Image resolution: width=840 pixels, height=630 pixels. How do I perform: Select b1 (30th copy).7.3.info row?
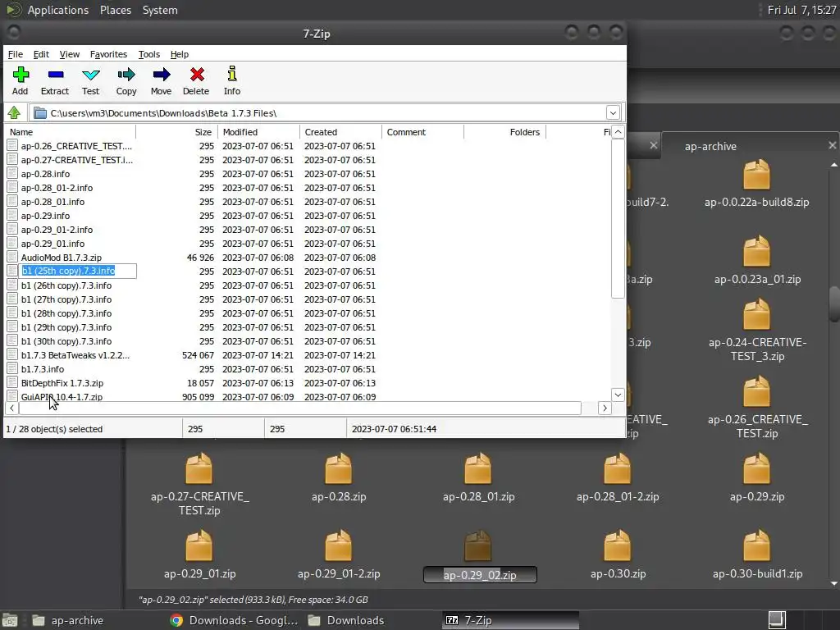pyautogui.click(x=308, y=341)
